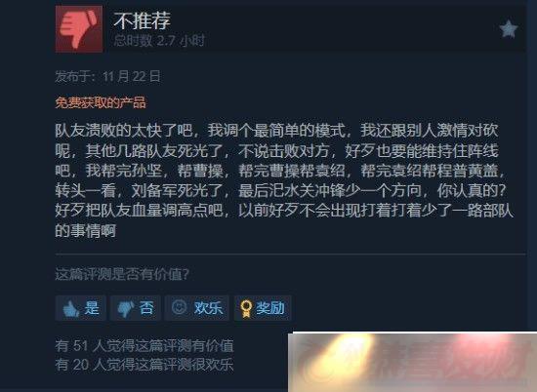Image resolution: width=537 pixels, height=392 pixels.
Task: Open the blurred thumbnail at bottom right
Action: click(412, 362)
